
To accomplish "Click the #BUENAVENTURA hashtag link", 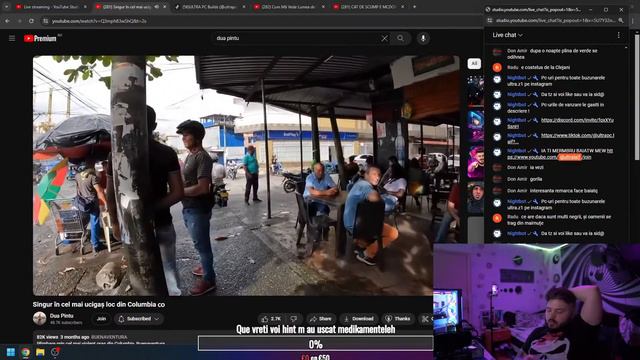I will 109,337.
